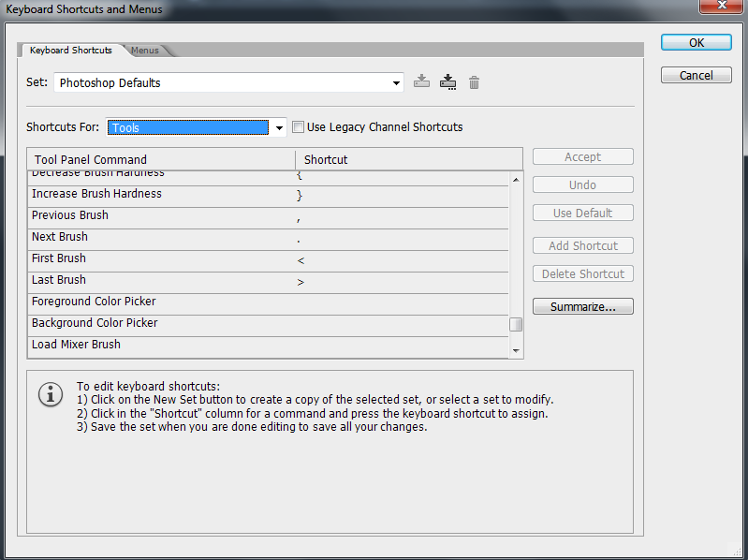Image resolution: width=748 pixels, height=560 pixels.
Task: Click the Cancel button
Action: [x=696, y=75]
